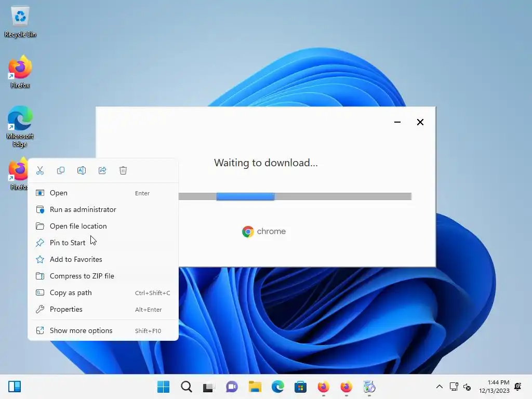Select the Firefox shortcut beside the context menu
Viewport: 532px width, 399px height.
tap(18, 174)
